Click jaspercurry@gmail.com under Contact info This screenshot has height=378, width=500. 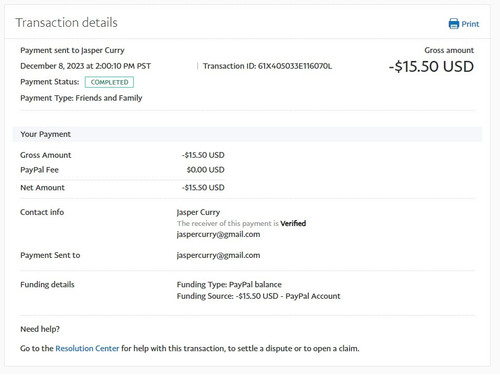pos(218,234)
